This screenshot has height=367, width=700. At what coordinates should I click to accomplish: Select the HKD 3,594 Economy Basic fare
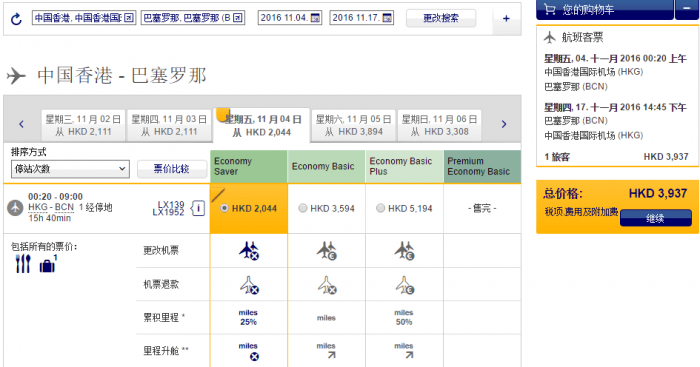click(x=303, y=208)
